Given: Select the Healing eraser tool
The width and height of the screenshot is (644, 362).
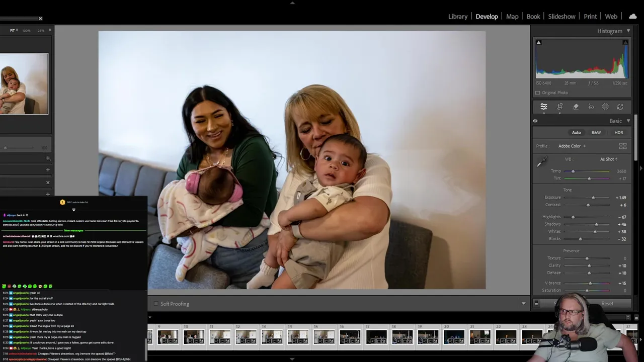Looking at the screenshot, I should click(576, 107).
